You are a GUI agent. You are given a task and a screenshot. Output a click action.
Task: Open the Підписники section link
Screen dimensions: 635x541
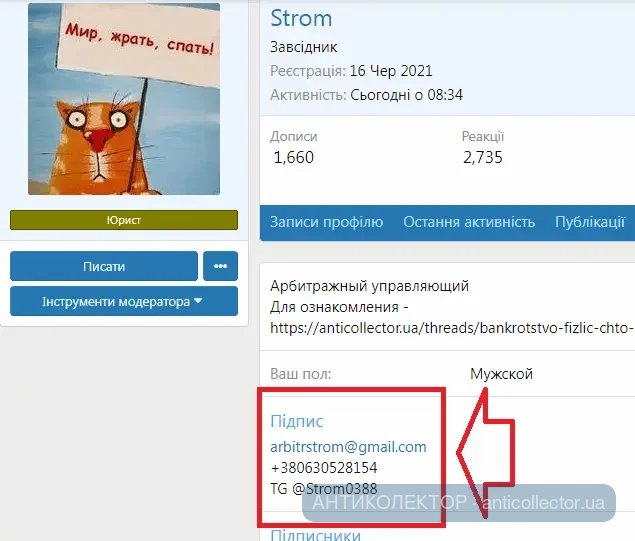(x=315, y=535)
